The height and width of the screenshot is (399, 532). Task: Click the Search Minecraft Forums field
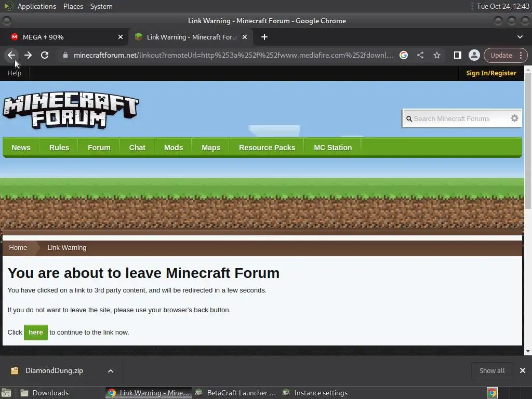coord(461,119)
